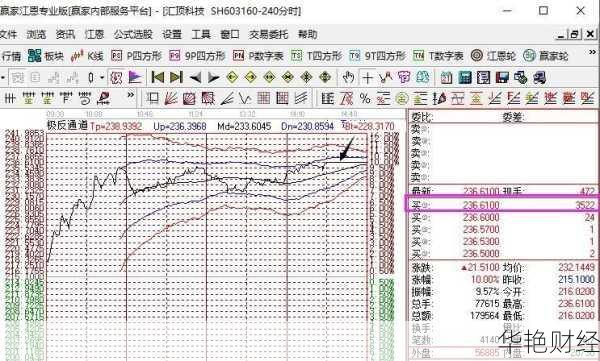
Task: Open the 文件 menu
Action: point(8,34)
